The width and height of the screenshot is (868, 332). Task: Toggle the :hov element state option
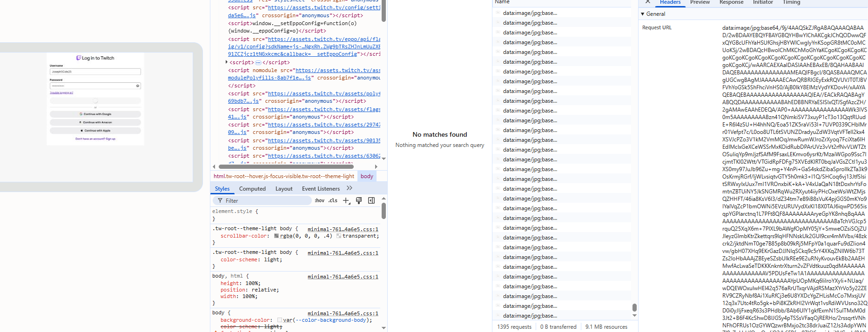[x=319, y=200]
